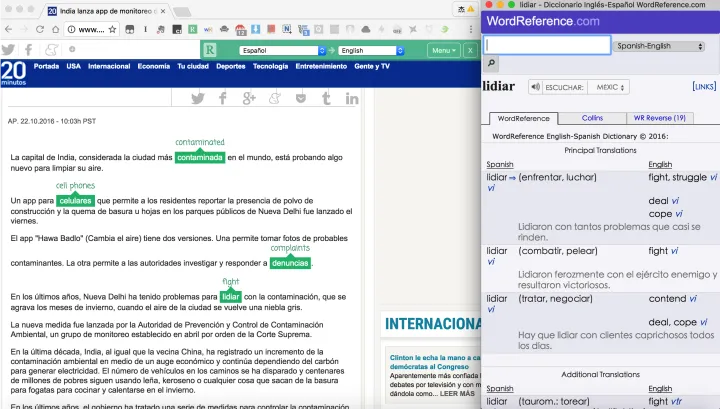Screen dimensions: 720x409
Task: Switch to Collins tab
Action: [592, 118]
